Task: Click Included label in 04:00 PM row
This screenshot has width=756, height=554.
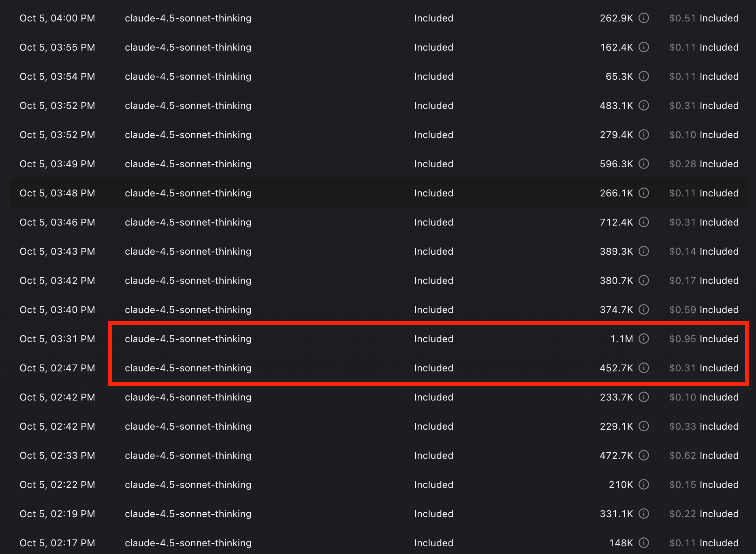Action: coord(434,18)
